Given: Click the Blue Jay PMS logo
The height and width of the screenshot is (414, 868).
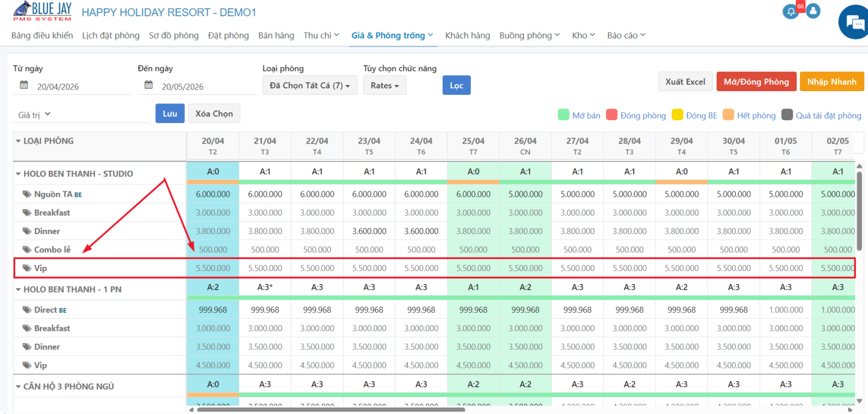Looking at the screenshot, I should pyautogui.click(x=42, y=11).
